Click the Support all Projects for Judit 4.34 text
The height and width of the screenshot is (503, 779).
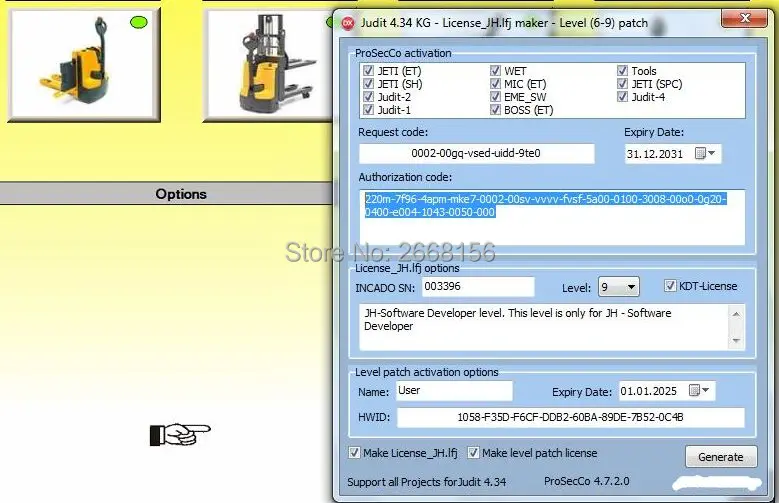click(426, 482)
